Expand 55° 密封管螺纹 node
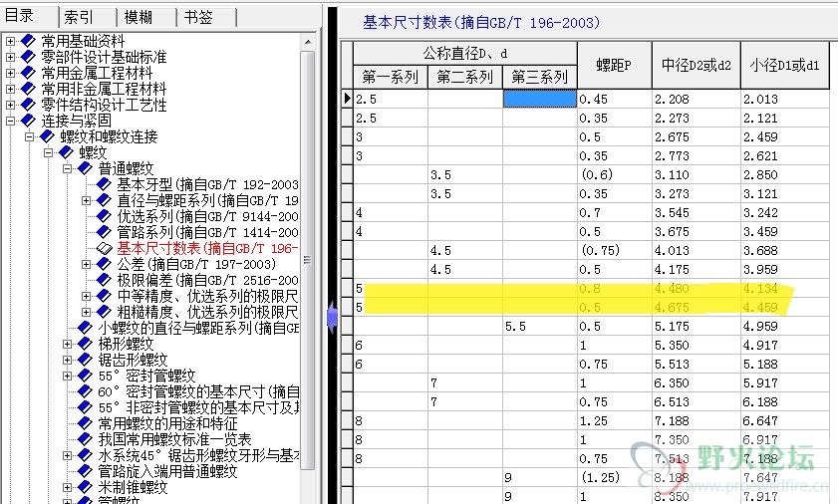Viewport: 838px width, 504px height. (68, 376)
